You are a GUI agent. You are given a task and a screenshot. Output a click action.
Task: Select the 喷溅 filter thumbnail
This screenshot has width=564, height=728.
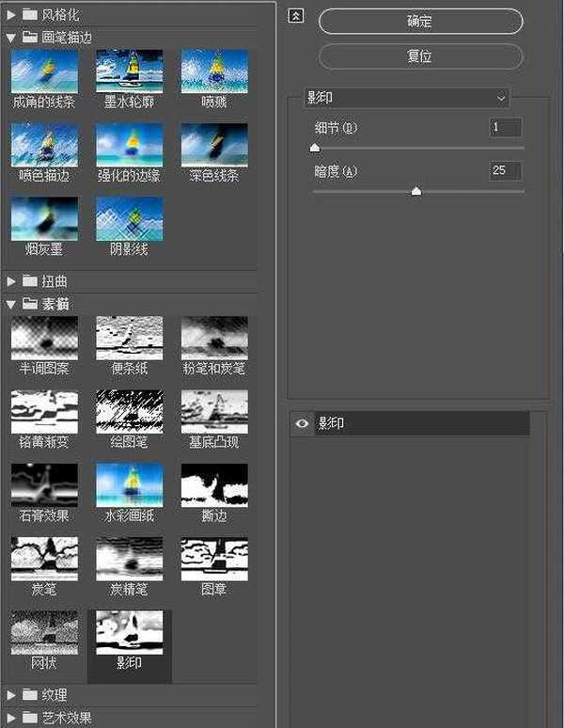tap(214, 71)
